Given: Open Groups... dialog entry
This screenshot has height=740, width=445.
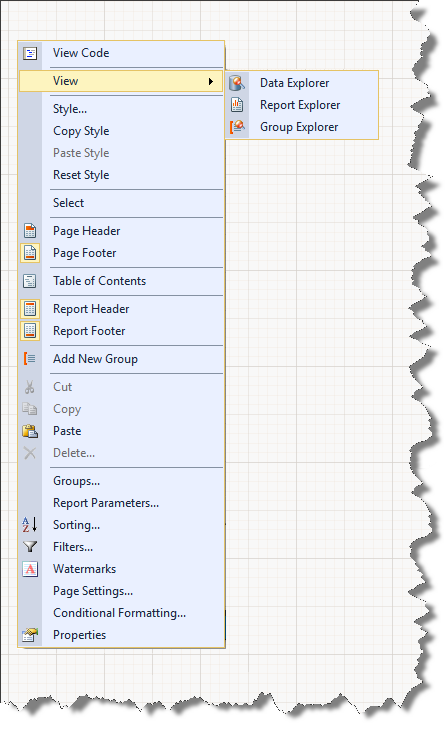Looking at the screenshot, I should [76, 481].
